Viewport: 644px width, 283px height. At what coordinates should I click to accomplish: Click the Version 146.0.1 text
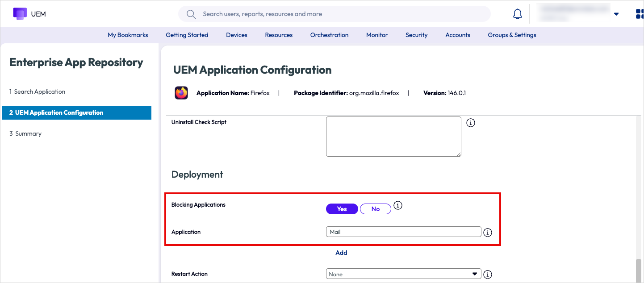pos(445,93)
